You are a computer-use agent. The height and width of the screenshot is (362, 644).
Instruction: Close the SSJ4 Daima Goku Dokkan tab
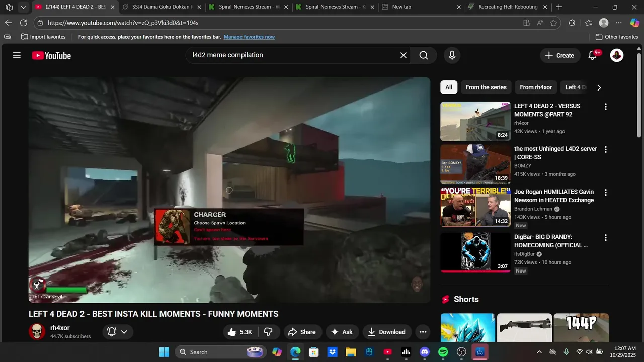(x=200, y=7)
